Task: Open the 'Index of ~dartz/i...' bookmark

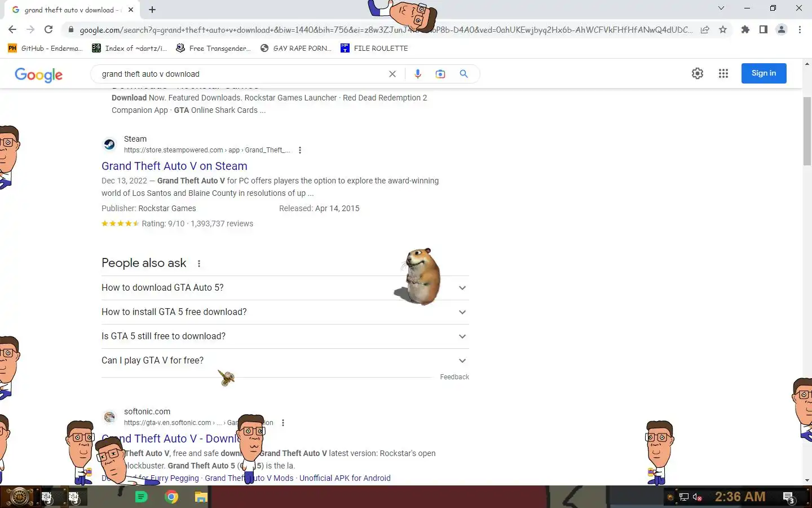Action: point(130,49)
